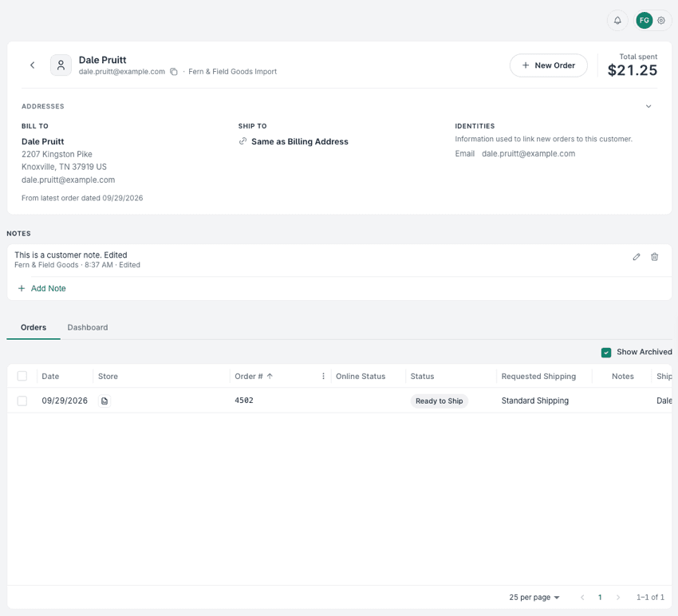The image size is (678, 616).
Task: Click the Standard Shipping cell
Action: [535, 401]
